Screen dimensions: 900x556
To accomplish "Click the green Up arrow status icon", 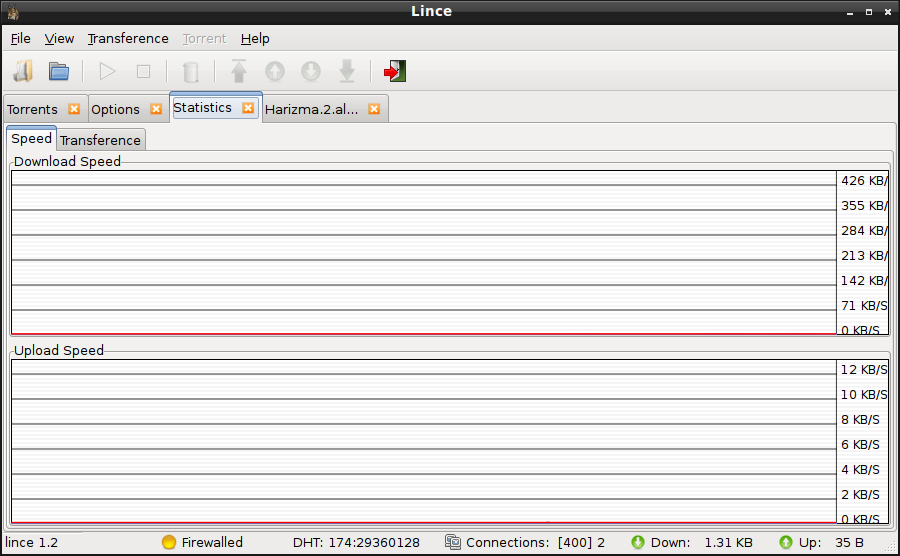I will click(x=786, y=542).
